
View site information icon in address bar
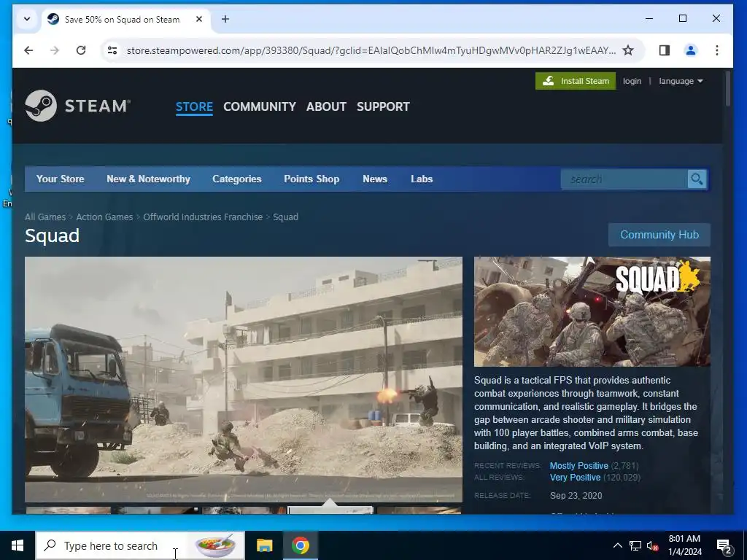(112, 50)
